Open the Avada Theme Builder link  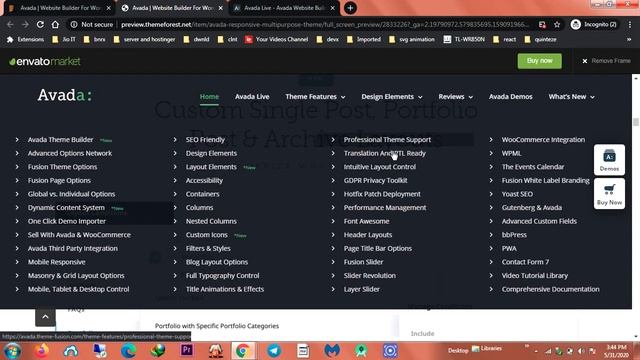[x=60, y=140]
